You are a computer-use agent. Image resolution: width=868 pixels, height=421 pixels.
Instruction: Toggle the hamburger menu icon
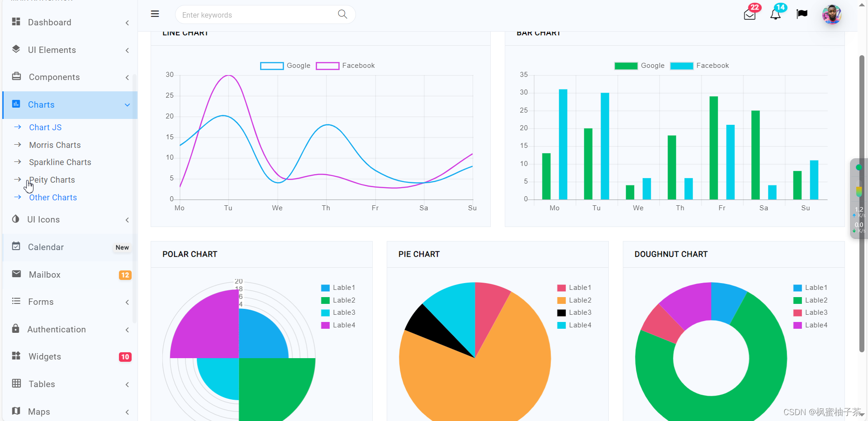pos(155,14)
